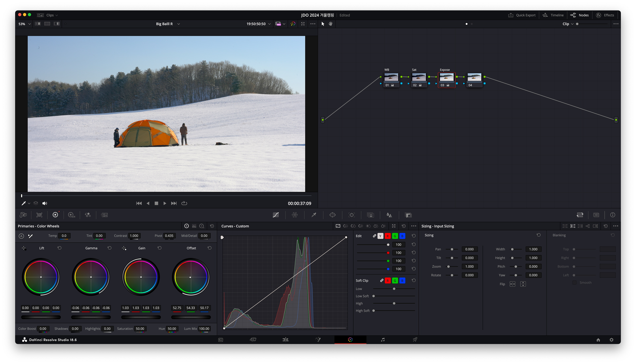Show the Effects panel

pyautogui.click(x=605, y=15)
